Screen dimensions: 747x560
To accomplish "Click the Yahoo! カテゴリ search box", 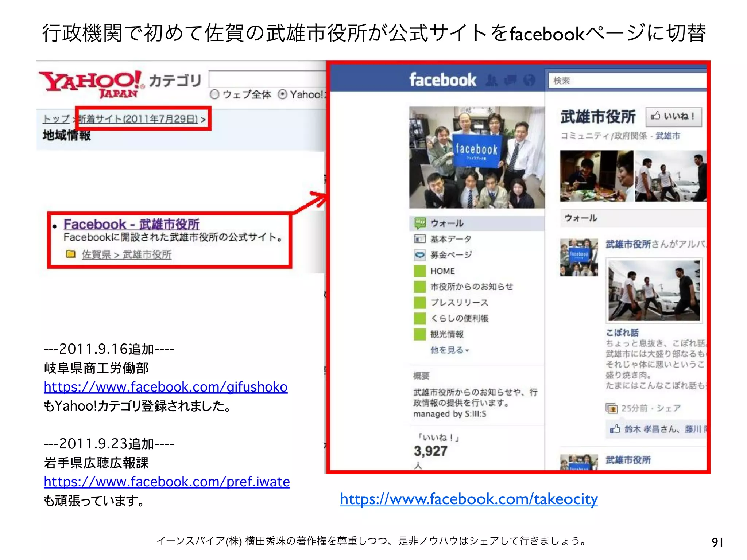I will [x=267, y=79].
